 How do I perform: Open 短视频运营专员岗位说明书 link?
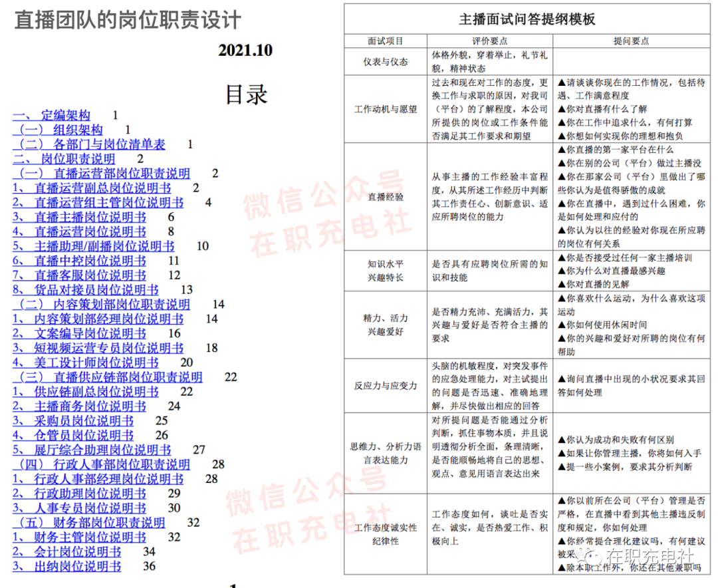pos(98,348)
